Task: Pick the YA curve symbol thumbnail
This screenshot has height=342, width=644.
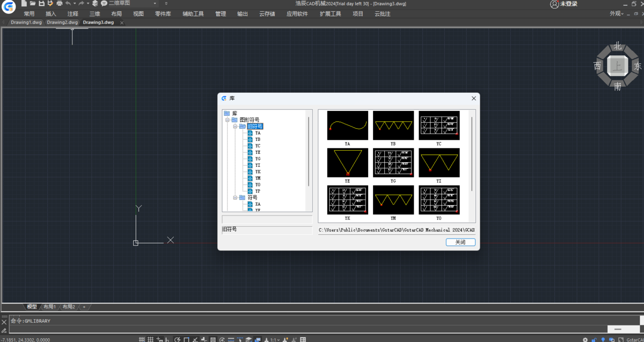Action: pos(348,125)
